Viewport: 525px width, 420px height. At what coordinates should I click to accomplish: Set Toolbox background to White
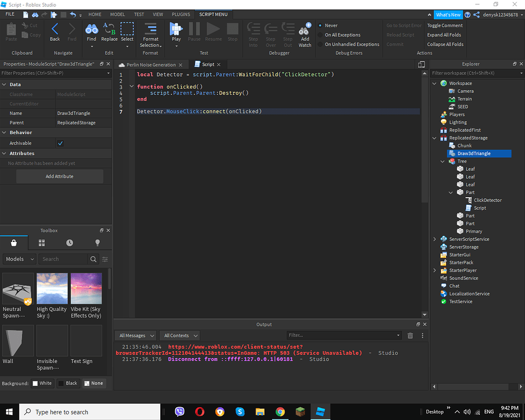coord(42,383)
